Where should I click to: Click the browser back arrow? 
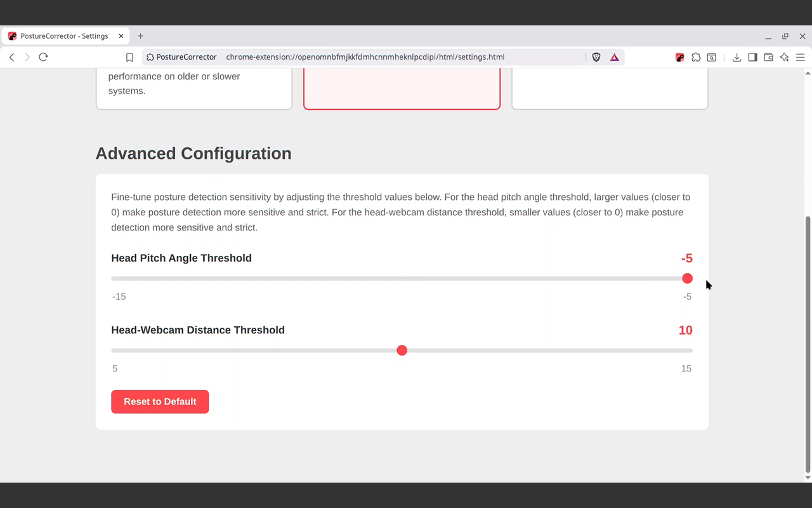click(x=11, y=57)
